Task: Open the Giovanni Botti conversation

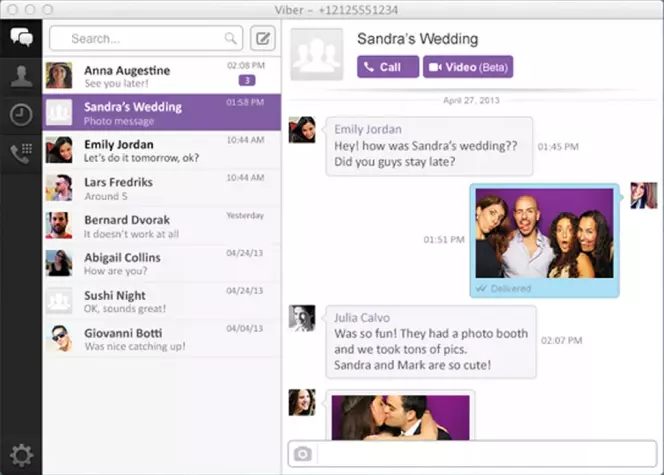Action: 162,338
